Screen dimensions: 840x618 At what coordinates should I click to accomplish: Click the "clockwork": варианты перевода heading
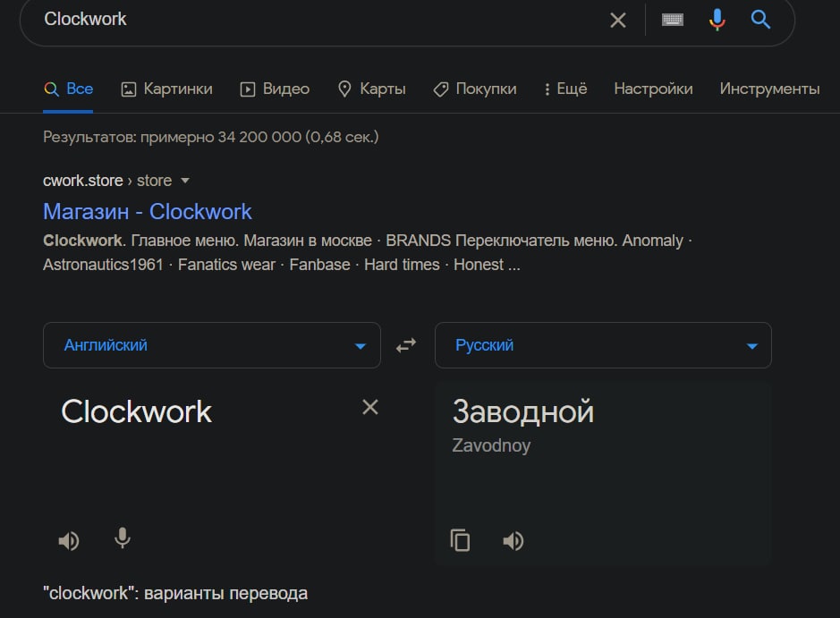click(x=175, y=593)
